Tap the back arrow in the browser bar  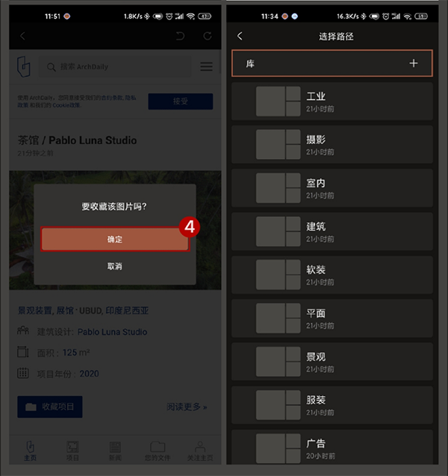point(22,36)
